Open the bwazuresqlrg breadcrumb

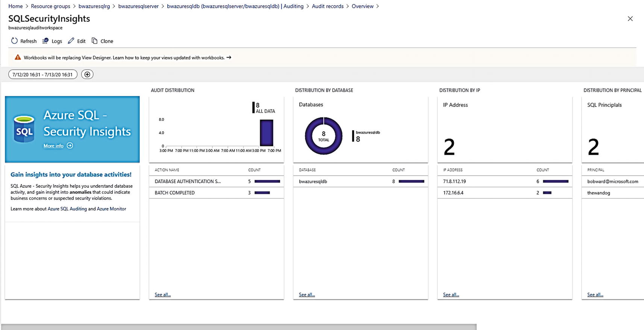[x=94, y=6]
